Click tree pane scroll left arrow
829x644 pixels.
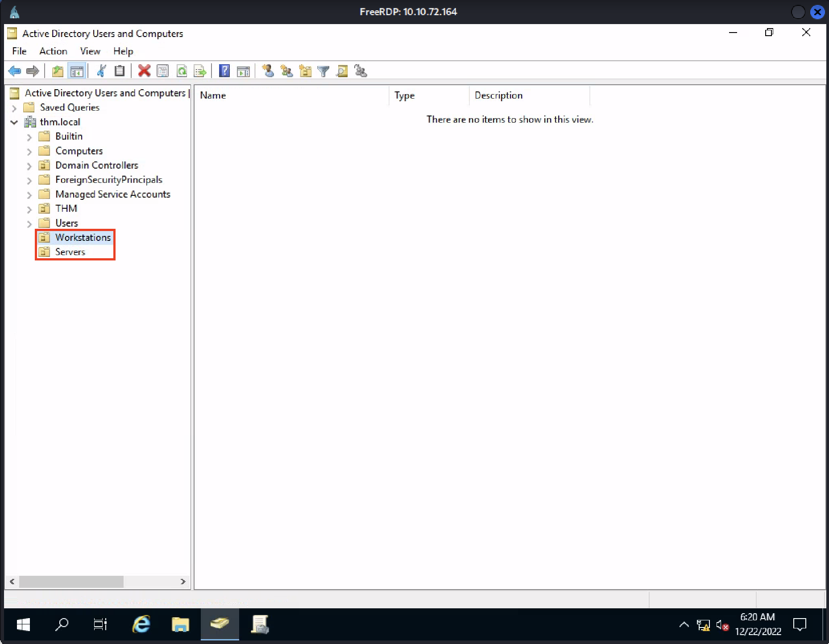[12, 582]
